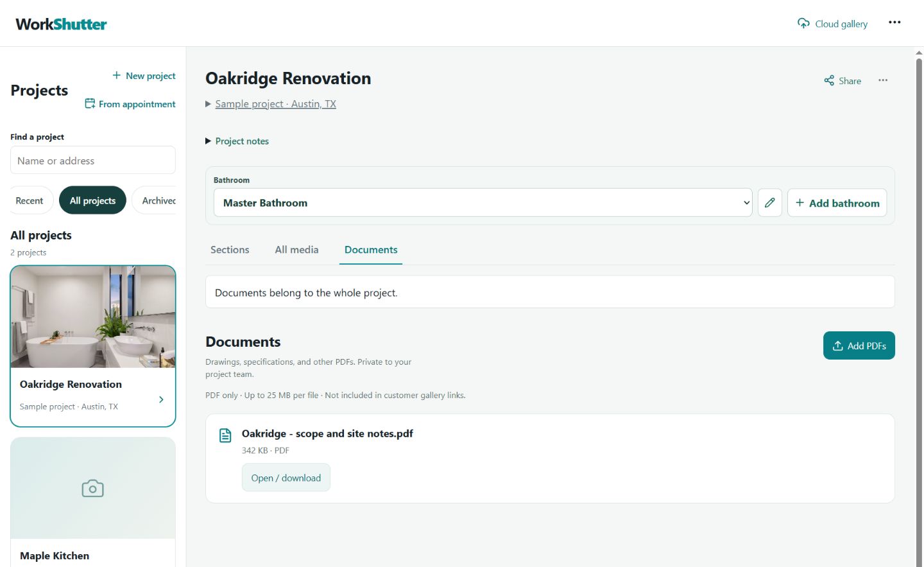Click the '2 projects' count text
The width and height of the screenshot is (924, 567).
28,252
